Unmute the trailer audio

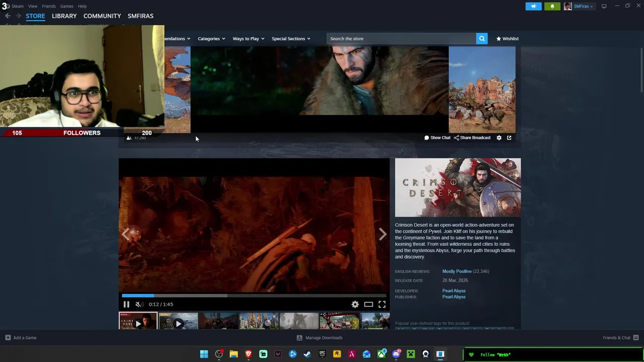[x=139, y=304]
